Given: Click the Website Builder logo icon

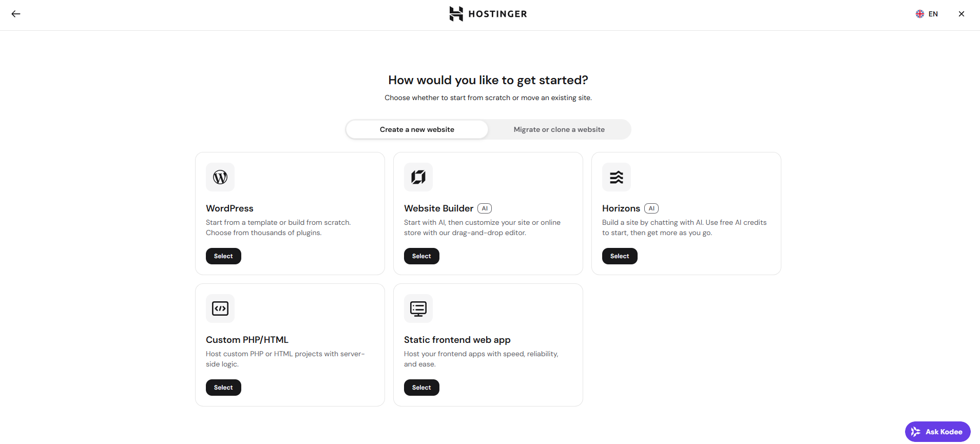Looking at the screenshot, I should 418,177.
